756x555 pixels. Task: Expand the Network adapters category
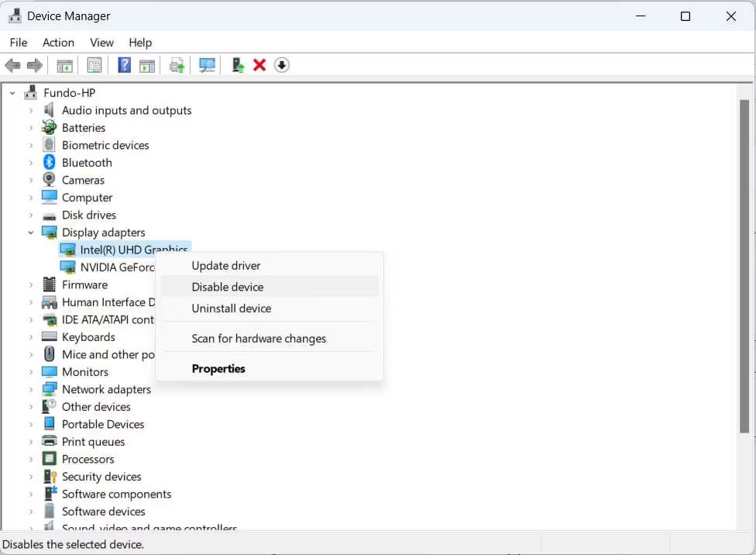tap(31, 389)
